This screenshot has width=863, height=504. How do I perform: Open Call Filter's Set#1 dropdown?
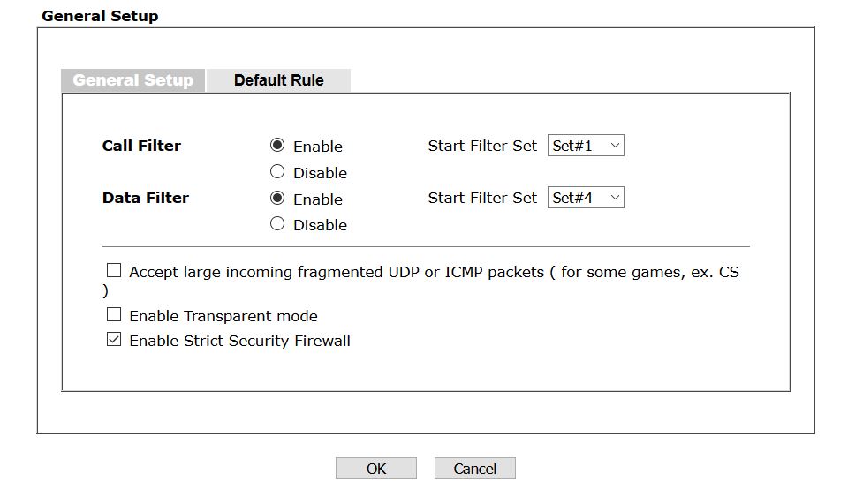click(585, 146)
